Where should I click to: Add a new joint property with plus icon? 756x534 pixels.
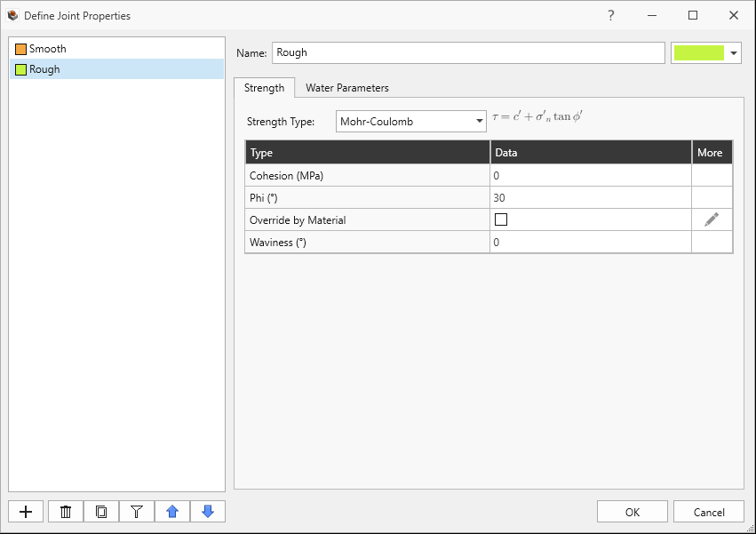(26, 511)
